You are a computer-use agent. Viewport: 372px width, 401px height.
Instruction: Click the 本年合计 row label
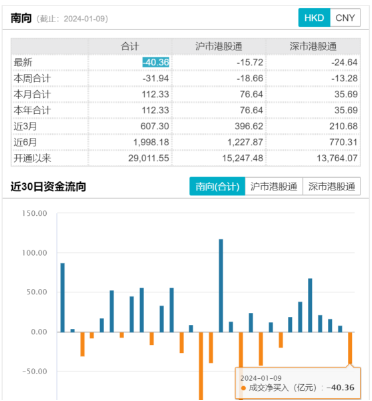tap(32, 110)
